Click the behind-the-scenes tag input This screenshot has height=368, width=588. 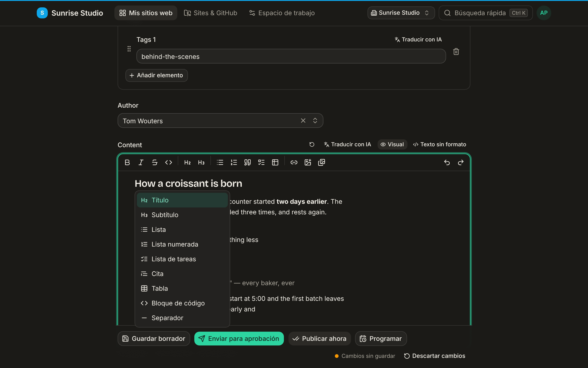(x=291, y=56)
